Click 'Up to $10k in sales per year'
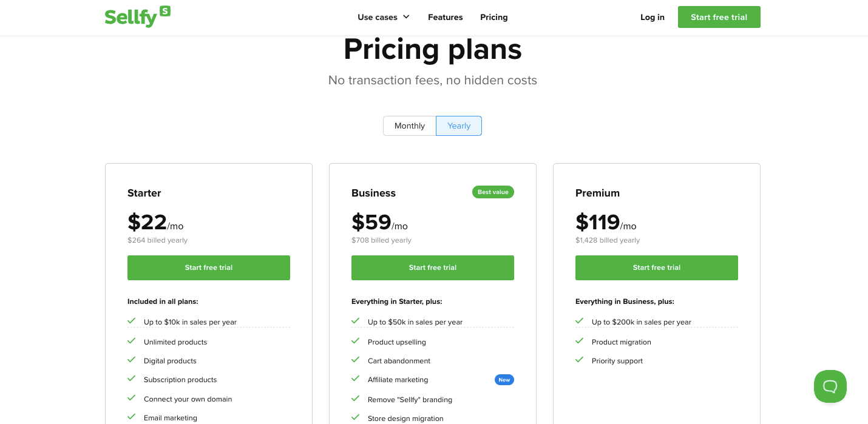Viewport: 868px width, 424px height. (x=190, y=322)
